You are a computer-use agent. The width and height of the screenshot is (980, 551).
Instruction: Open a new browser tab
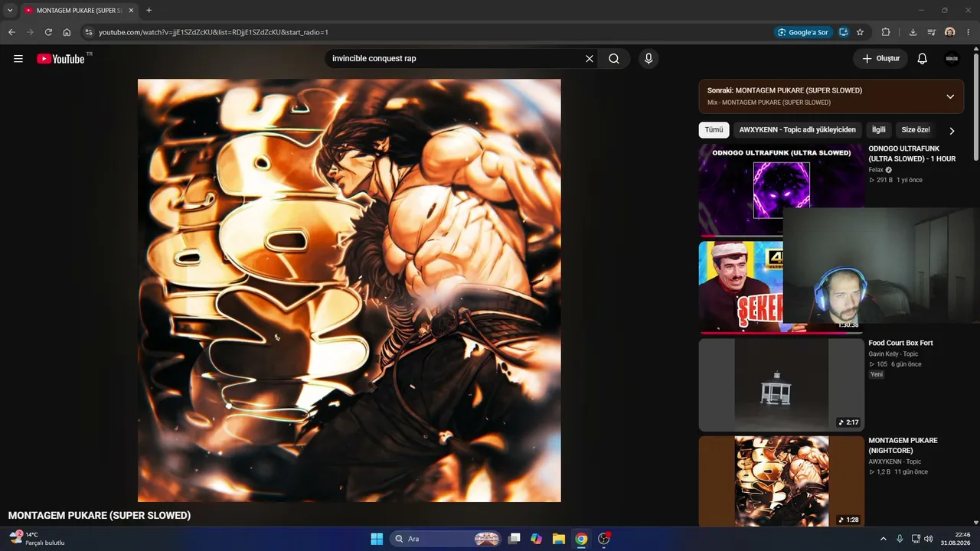149,11
